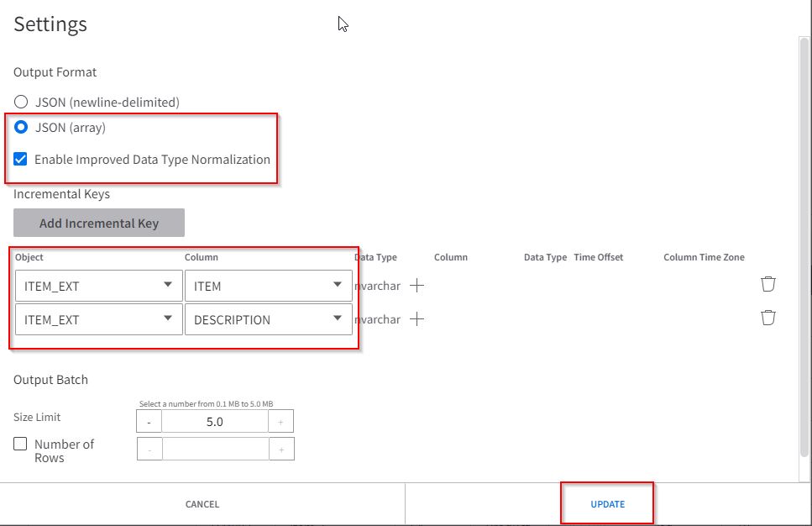
Task: Delete the DESCRIPTION incremental key row
Action: coord(767,318)
